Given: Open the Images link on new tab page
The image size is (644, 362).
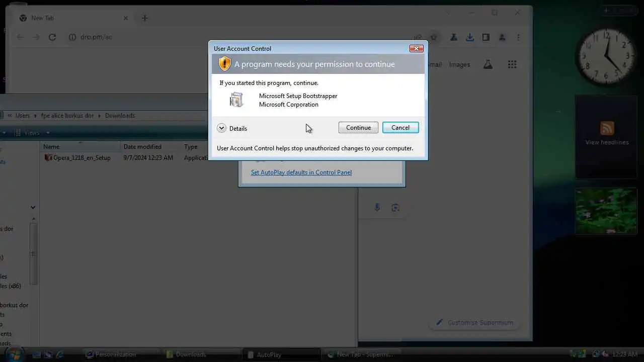Looking at the screenshot, I should (x=459, y=64).
